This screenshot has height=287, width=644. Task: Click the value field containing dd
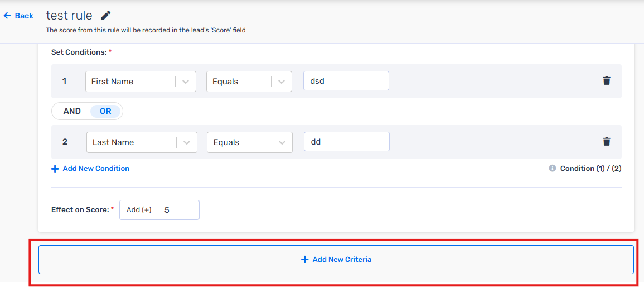tap(347, 142)
